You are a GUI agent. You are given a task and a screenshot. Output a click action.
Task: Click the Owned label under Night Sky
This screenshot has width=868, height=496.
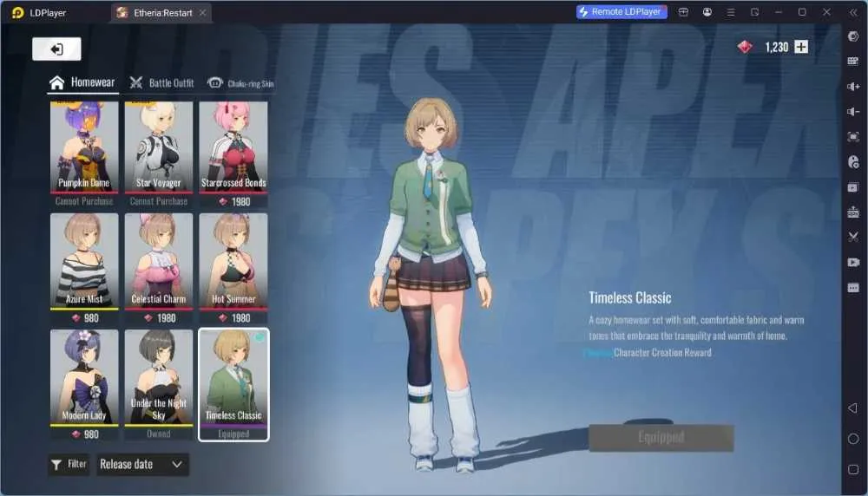[159, 434]
